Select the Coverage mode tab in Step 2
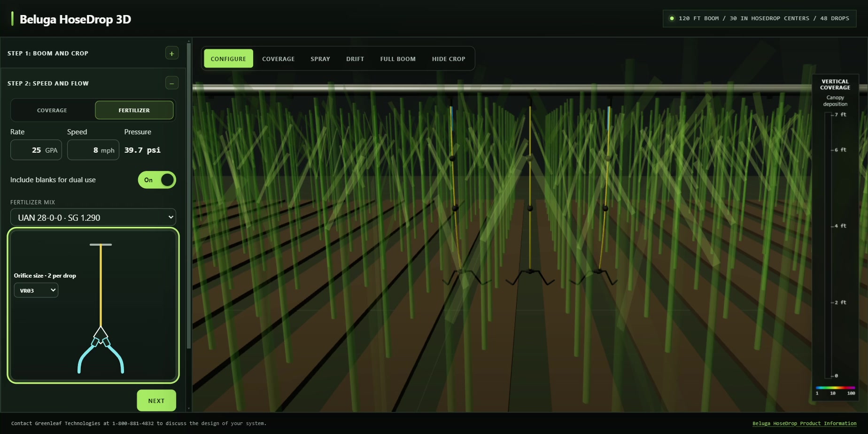Screen dimensions: 868x434 click(x=52, y=110)
